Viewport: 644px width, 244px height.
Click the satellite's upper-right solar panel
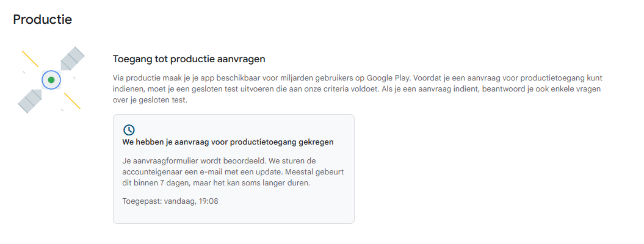(72, 58)
